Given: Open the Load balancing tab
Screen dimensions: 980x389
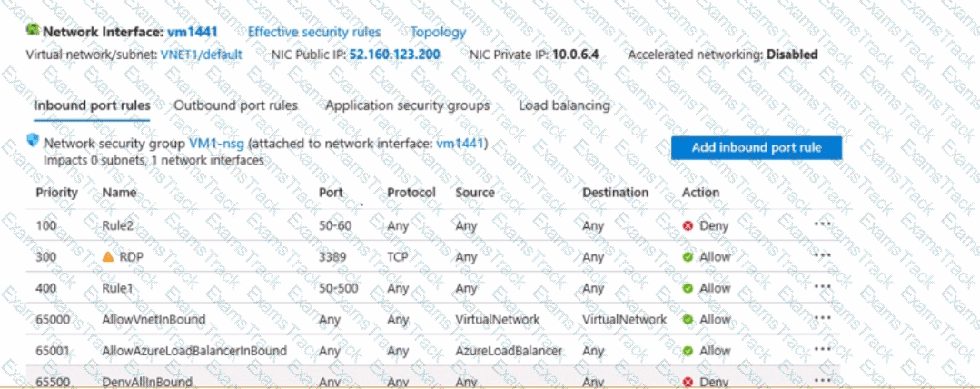Looking at the screenshot, I should pos(564,105).
